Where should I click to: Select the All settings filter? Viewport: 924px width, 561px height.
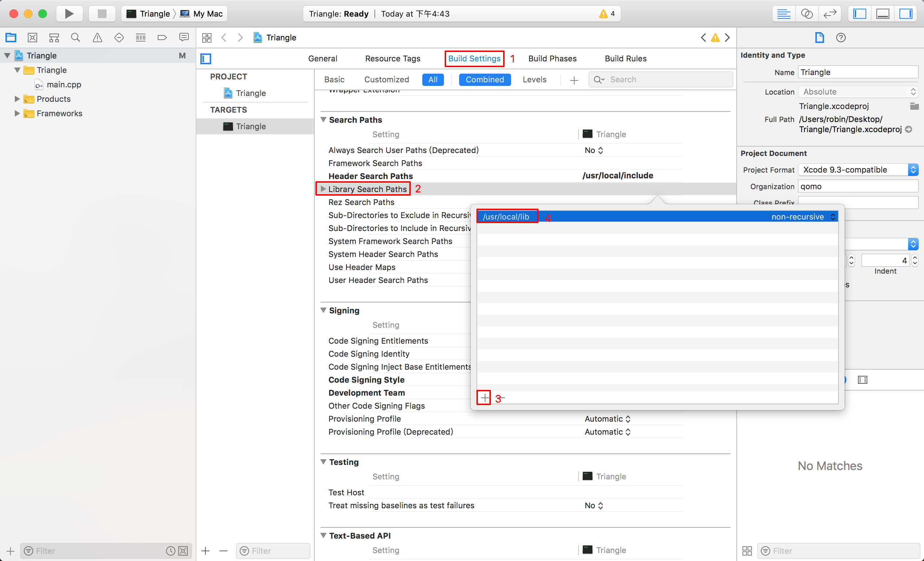point(433,79)
